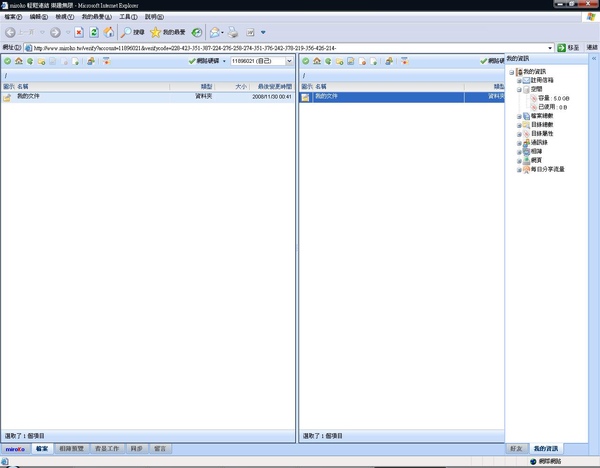The width and height of the screenshot is (600, 468).
Task: Select the 每日分享流量 tree item
Action: 547,169
